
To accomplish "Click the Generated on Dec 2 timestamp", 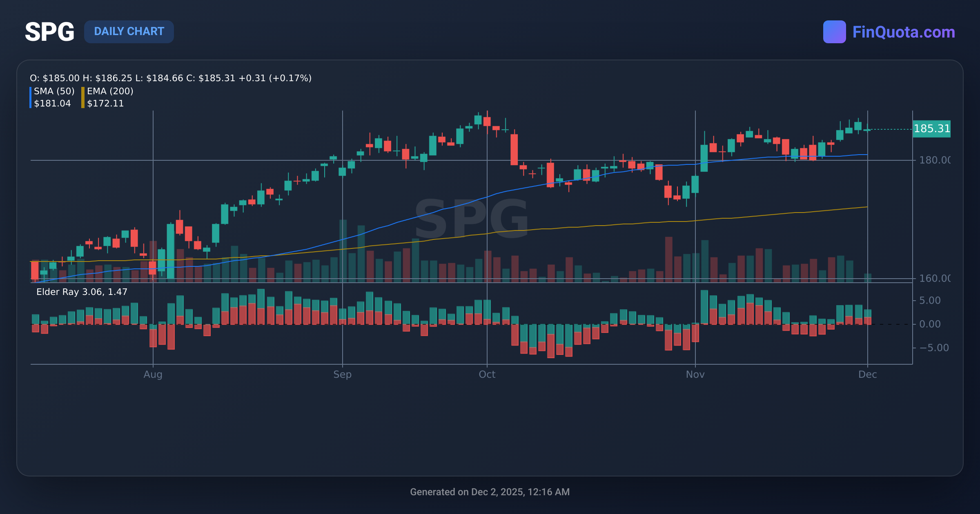I will (x=490, y=492).
